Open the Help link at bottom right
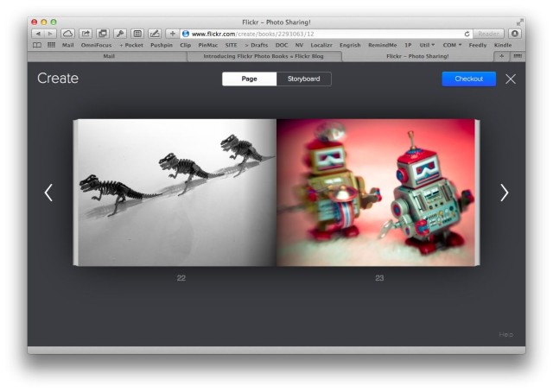The image size is (553, 392). point(505,334)
